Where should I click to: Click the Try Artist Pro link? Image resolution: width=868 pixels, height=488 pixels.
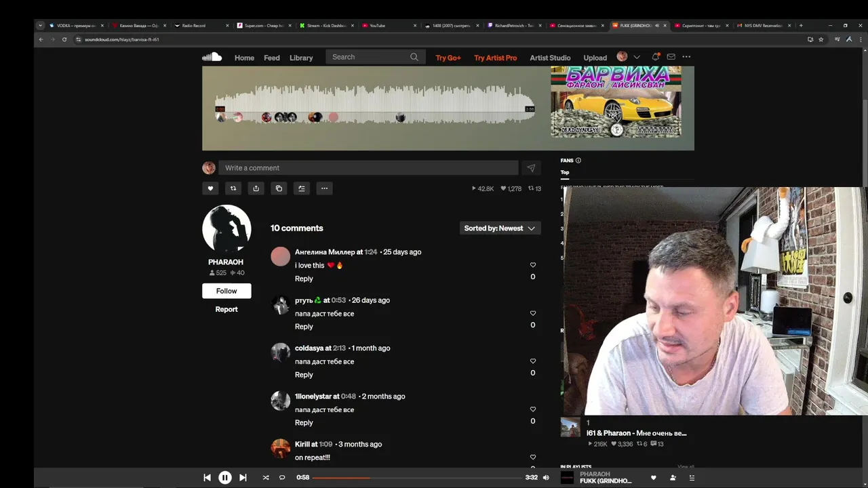[x=496, y=58]
